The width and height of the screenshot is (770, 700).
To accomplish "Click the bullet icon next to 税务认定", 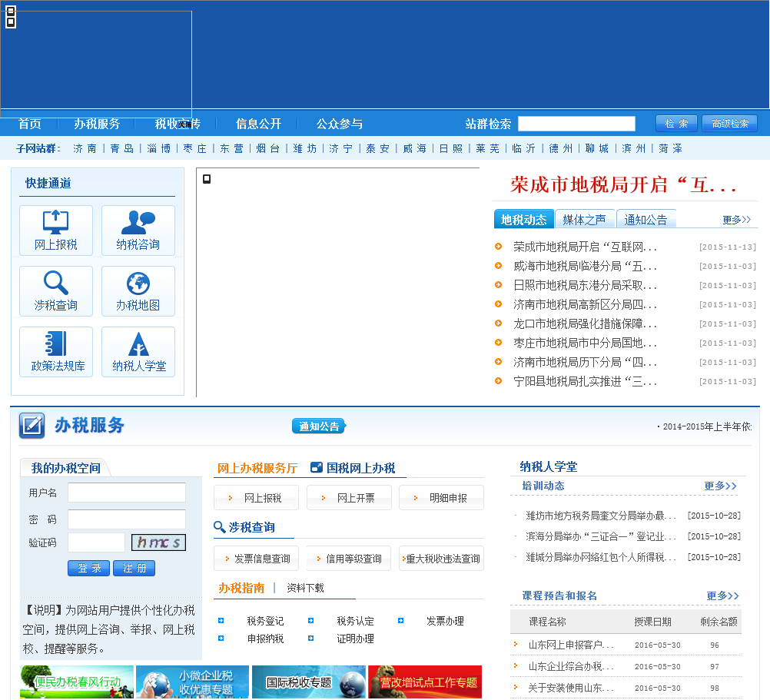I will (311, 621).
